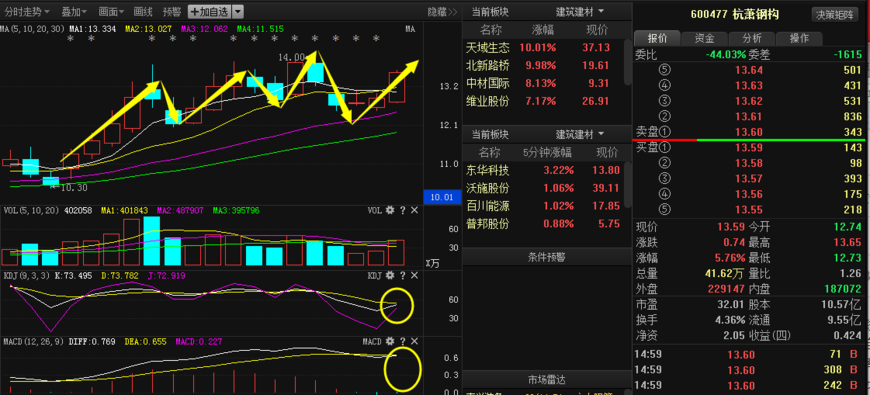Viewport: 870px width, 395px height.
Task: Hide the side panel via 隐藏>>
Action: pyautogui.click(x=442, y=11)
